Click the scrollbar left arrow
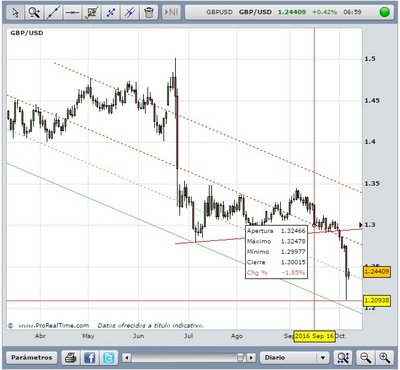 point(126,358)
